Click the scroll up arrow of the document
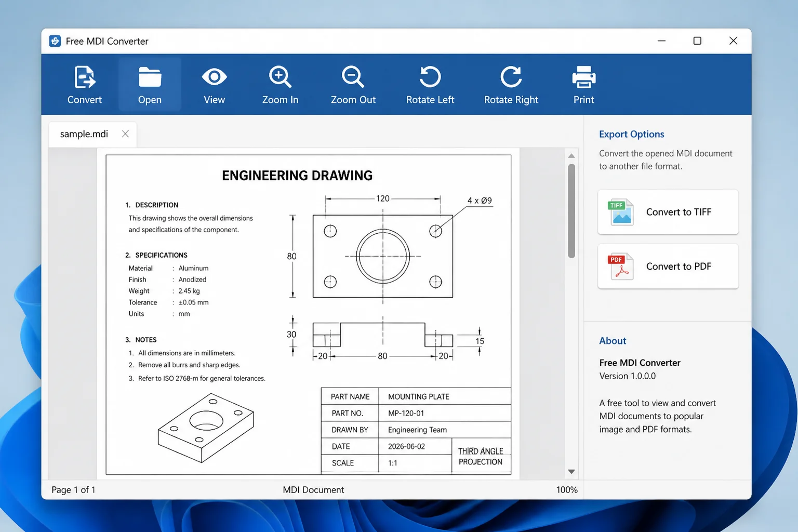The height and width of the screenshot is (532, 798). 571,156
